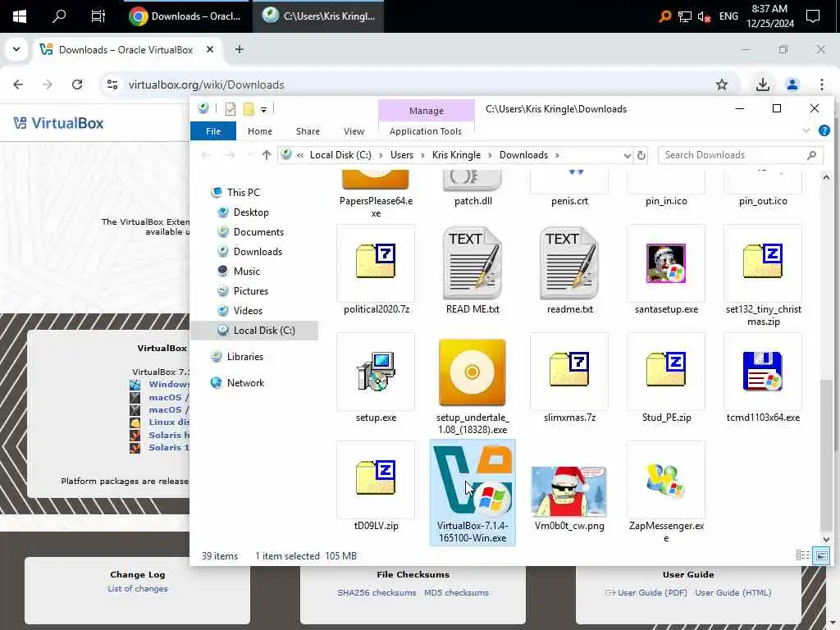Open the File ribbon tab
This screenshot has width=840, height=630.
tap(213, 131)
